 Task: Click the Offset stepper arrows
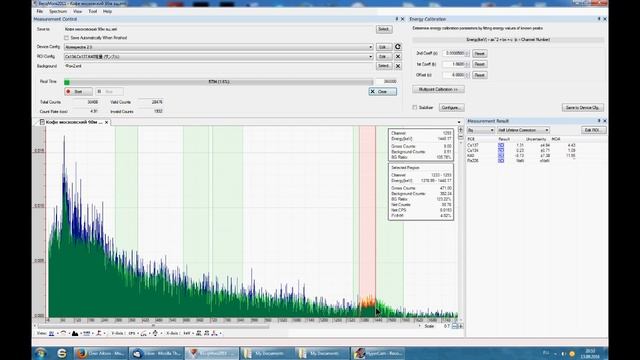pyautogui.click(x=467, y=75)
